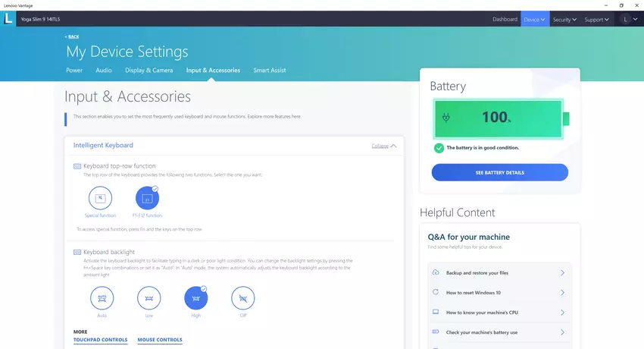The height and width of the screenshot is (349, 644).
Task: Turn keyboard backlight Off
Action: 242,298
